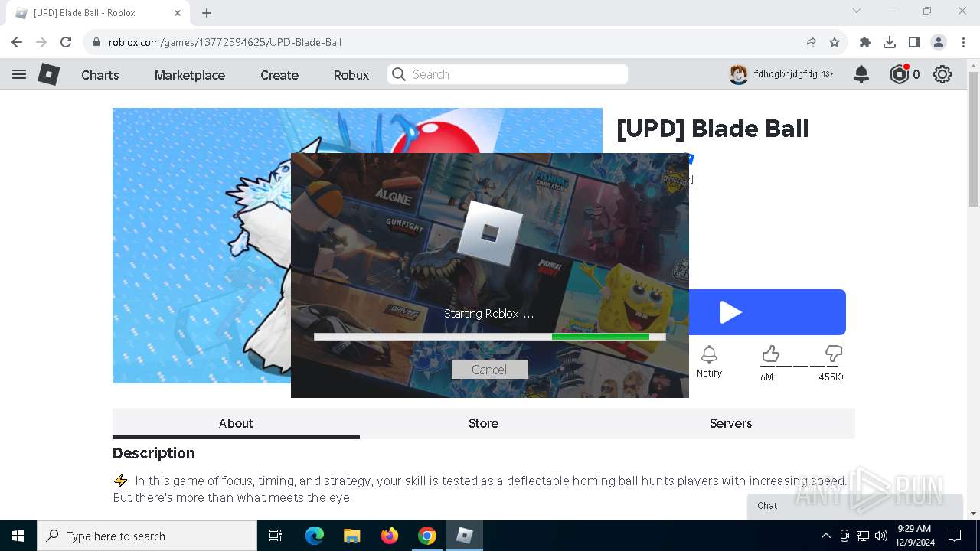
Task: Share this page from the address bar
Action: 809,42
